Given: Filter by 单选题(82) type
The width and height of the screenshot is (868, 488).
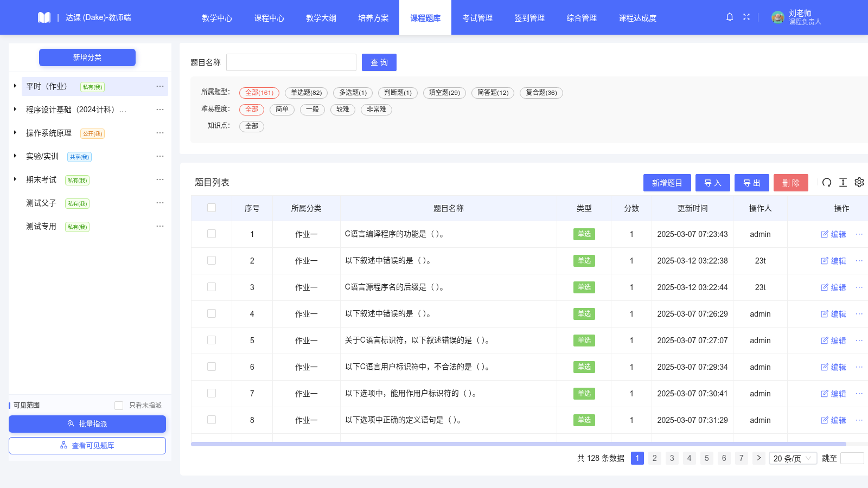Looking at the screenshot, I should point(306,93).
